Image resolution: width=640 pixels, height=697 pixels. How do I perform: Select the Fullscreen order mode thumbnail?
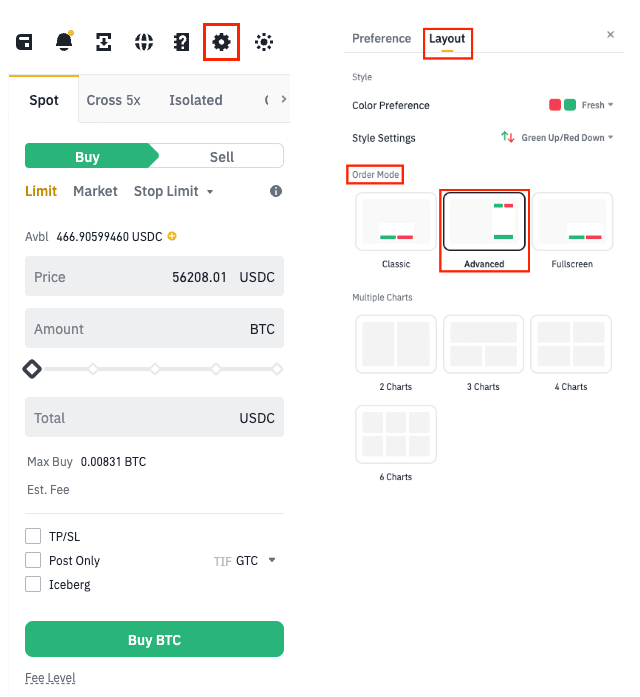click(572, 227)
